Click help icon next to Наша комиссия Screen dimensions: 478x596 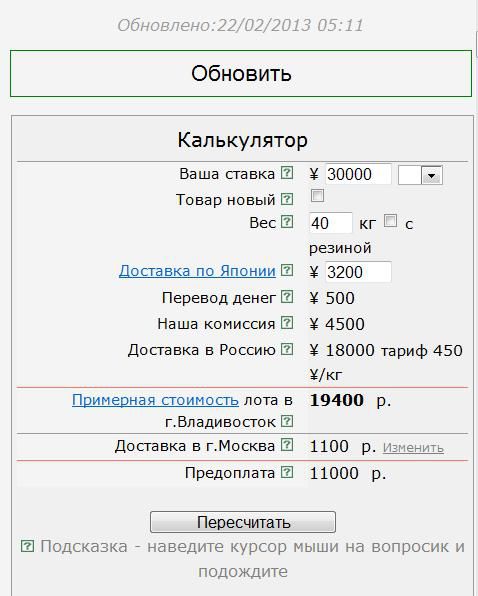coord(287,323)
